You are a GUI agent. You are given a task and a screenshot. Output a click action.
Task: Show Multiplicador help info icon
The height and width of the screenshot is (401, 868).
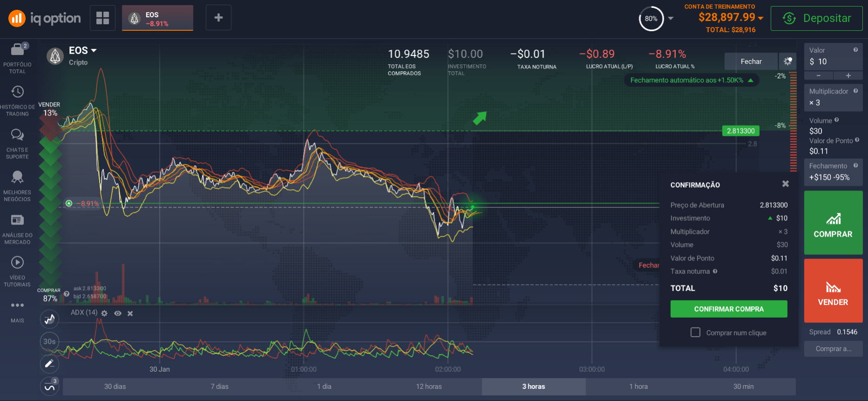point(855,91)
